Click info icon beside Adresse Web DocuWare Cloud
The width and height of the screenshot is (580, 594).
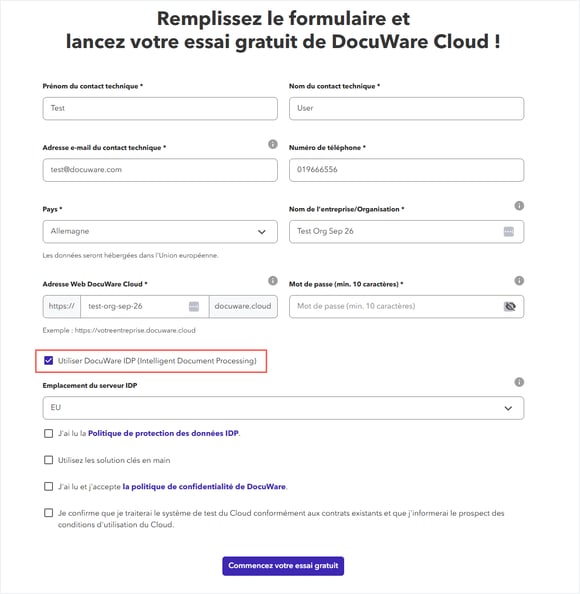[x=273, y=281]
